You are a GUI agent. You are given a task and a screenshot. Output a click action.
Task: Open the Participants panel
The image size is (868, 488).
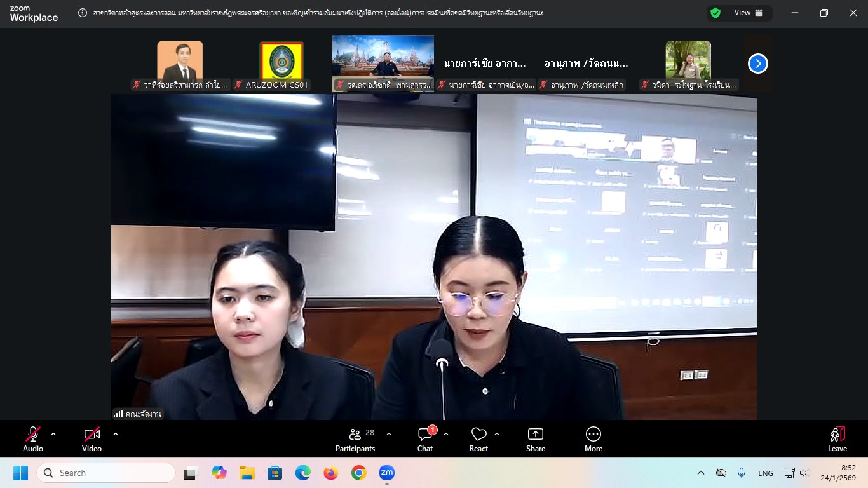[x=355, y=439]
